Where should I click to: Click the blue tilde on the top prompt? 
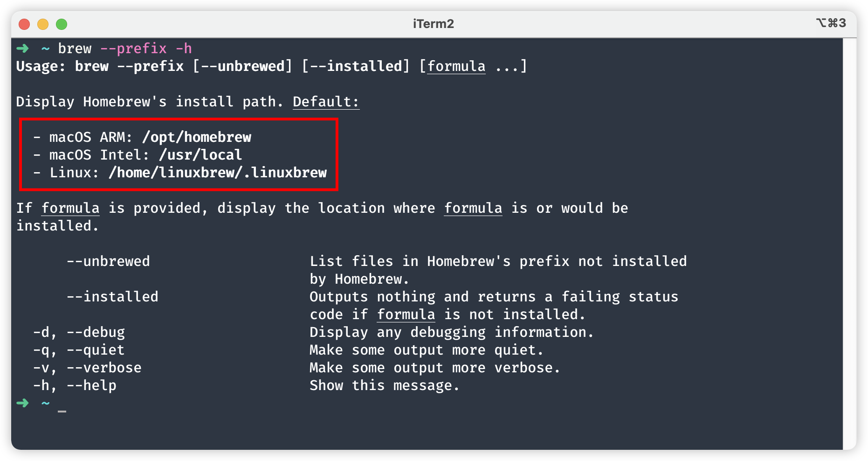45,49
